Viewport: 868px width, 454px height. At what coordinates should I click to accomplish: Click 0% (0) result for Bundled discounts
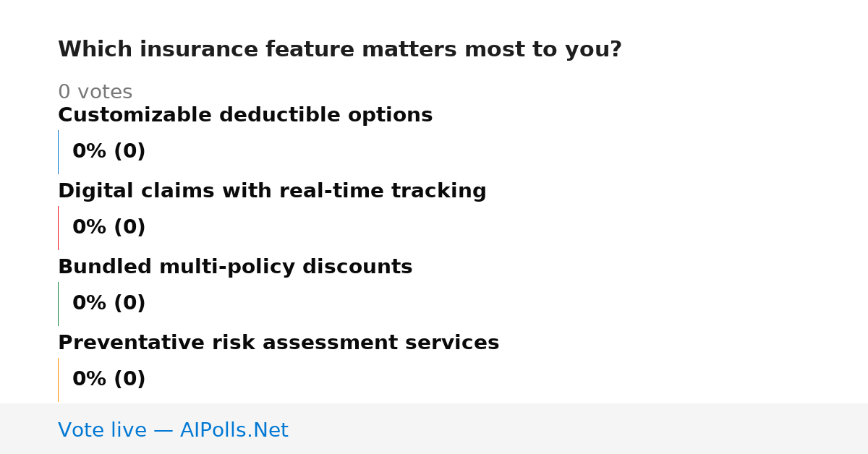coord(109,304)
